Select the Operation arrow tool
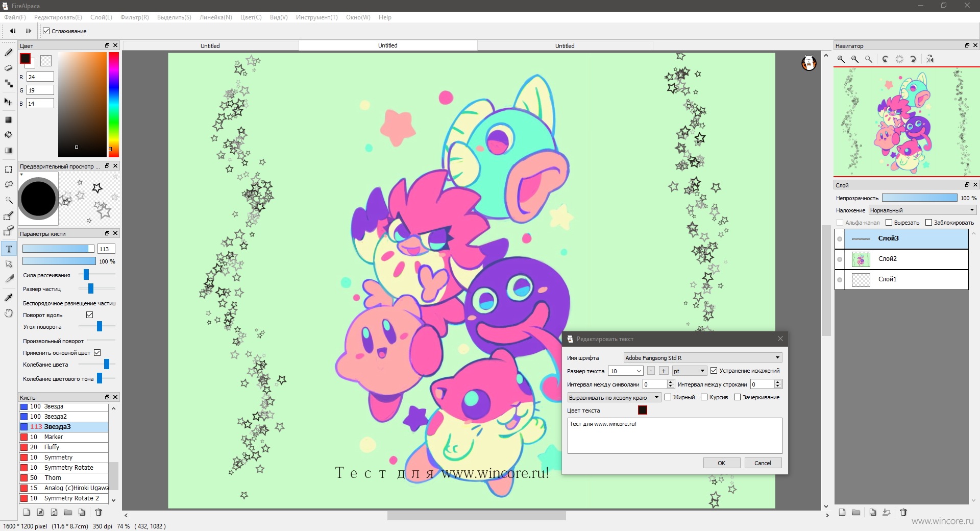The image size is (980, 531). pos(8,264)
